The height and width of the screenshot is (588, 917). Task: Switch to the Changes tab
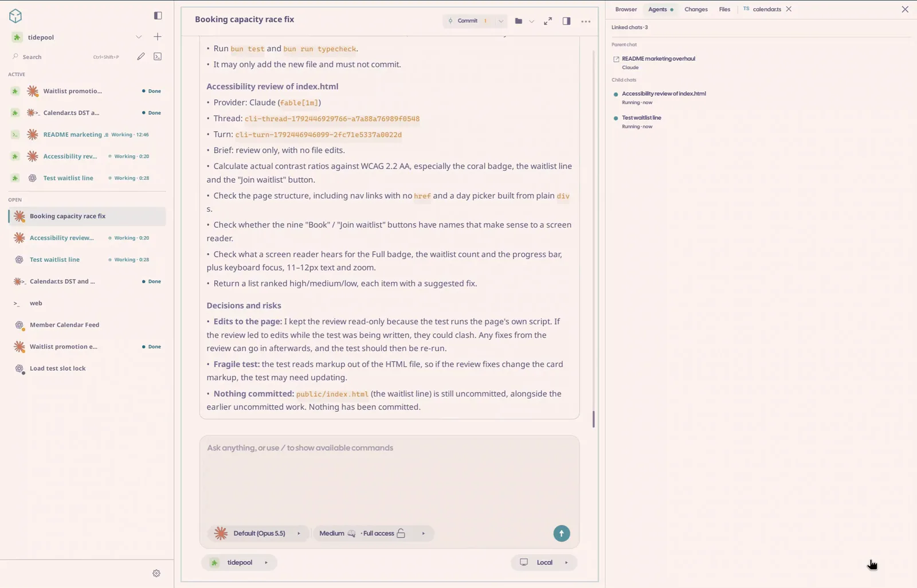click(696, 9)
